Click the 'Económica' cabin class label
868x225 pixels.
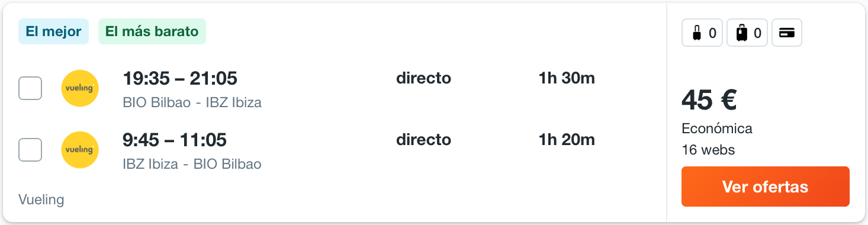(717, 128)
